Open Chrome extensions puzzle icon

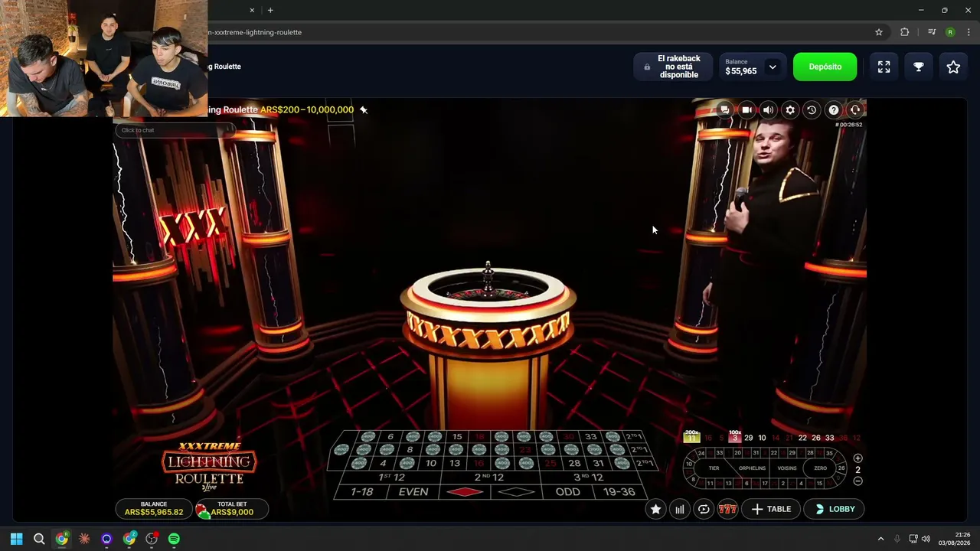coord(905,32)
